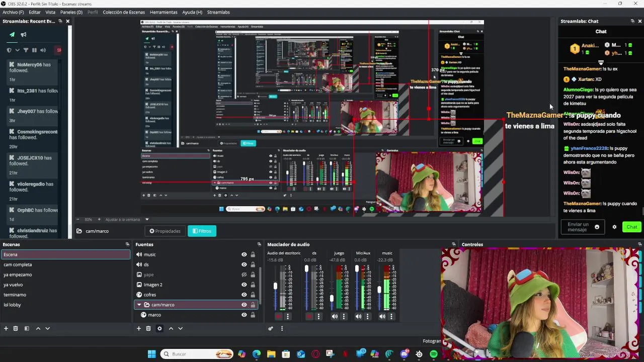644x362 pixels.
Task: Open three-dot options for the juego audio channel
Action: coord(344,316)
